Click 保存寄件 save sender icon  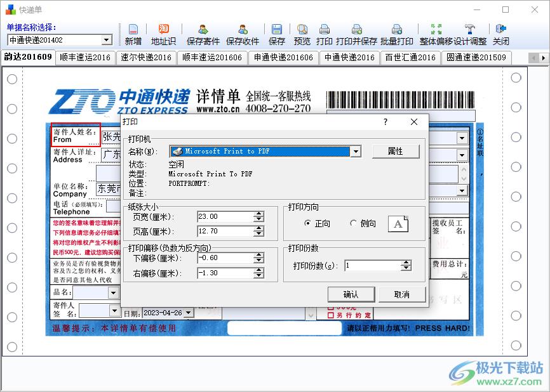coord(203,34)
